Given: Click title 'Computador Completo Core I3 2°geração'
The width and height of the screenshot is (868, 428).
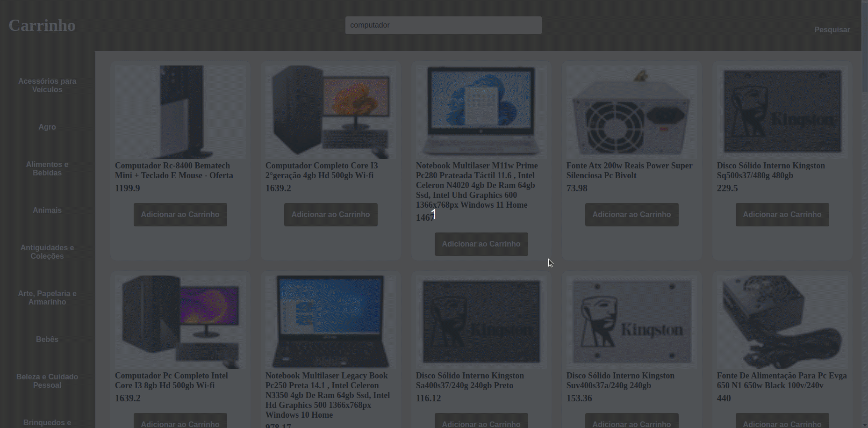Looking at the screenshot, I should click(x=322, y=170).
